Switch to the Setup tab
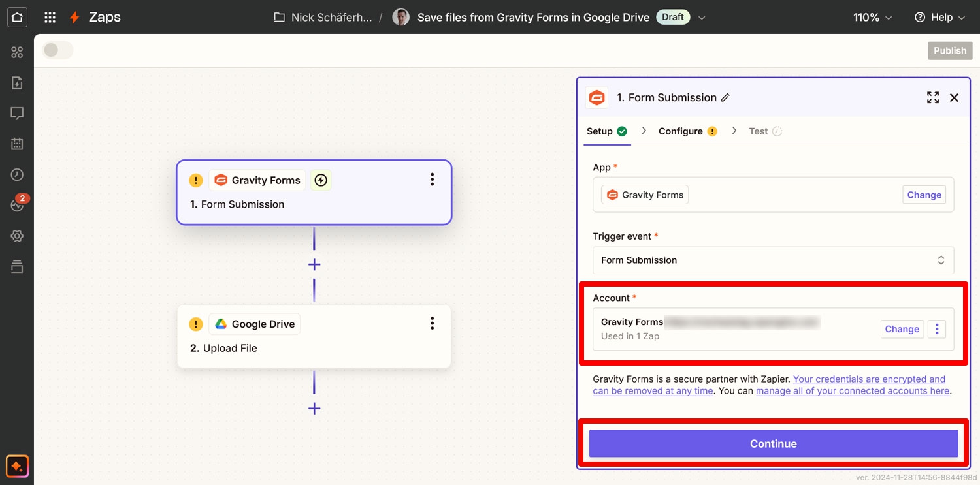 pyautogui.click(x=607, y=131)
